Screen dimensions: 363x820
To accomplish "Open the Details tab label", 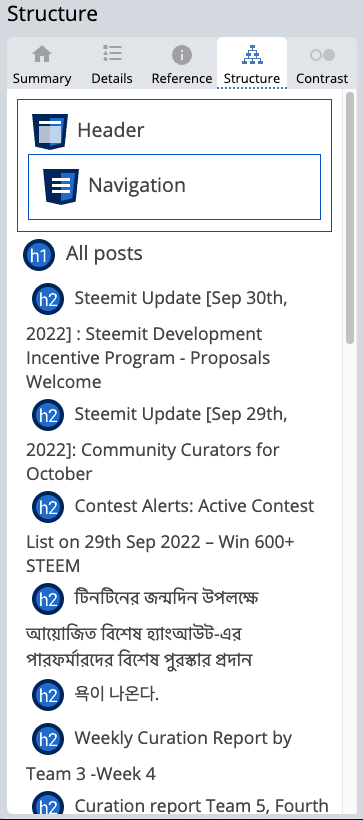I will 112,78.
